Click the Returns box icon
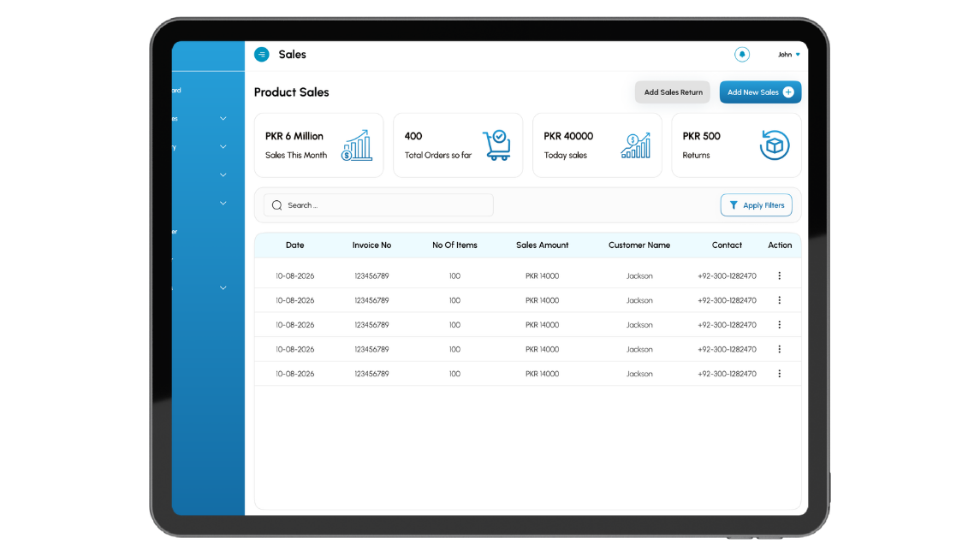This screenshot has height=556, width=980. (775, 145)
